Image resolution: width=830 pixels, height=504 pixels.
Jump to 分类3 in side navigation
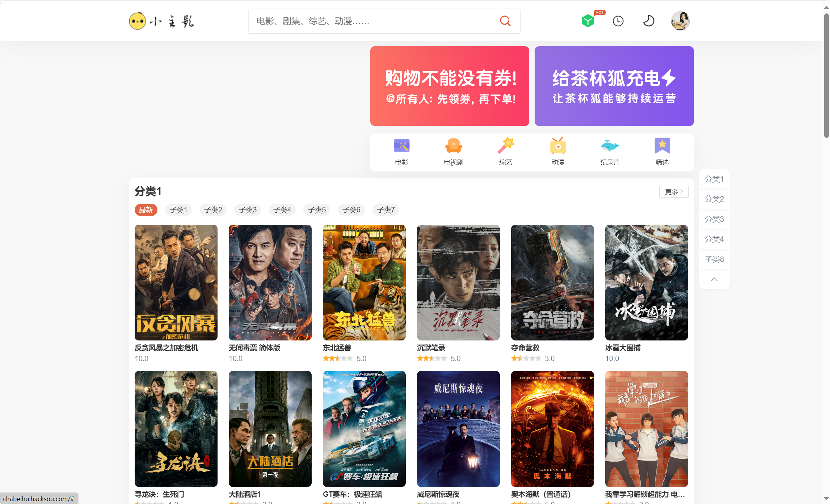pyautogui.click(x=714, y=219)
